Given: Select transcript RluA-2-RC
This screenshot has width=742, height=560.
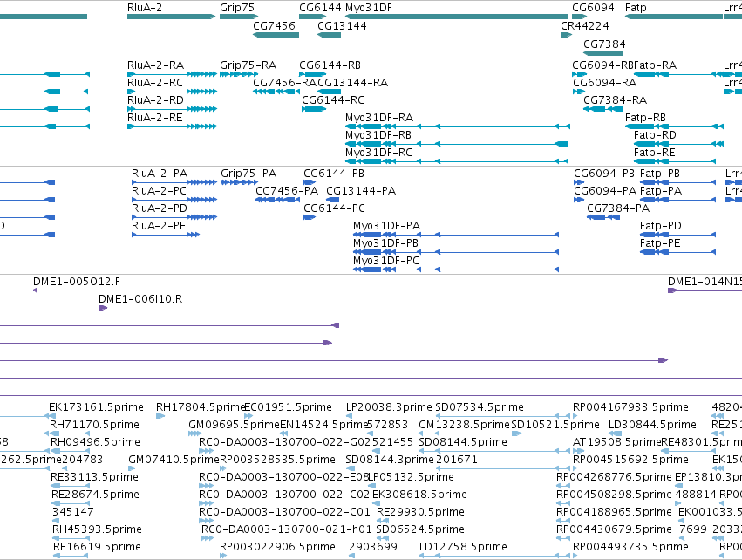Looking at the screenshot, I should pyautogui.click(x=173, y=92).
